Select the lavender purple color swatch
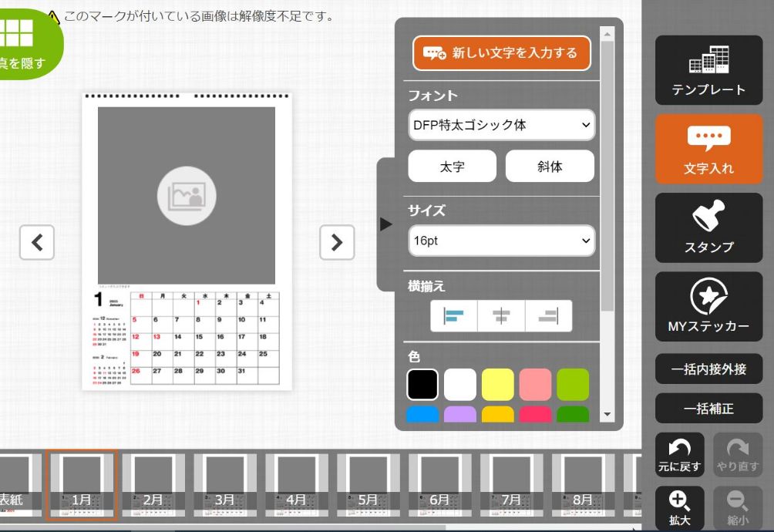 pyautogui.click(x=460, y=415)
